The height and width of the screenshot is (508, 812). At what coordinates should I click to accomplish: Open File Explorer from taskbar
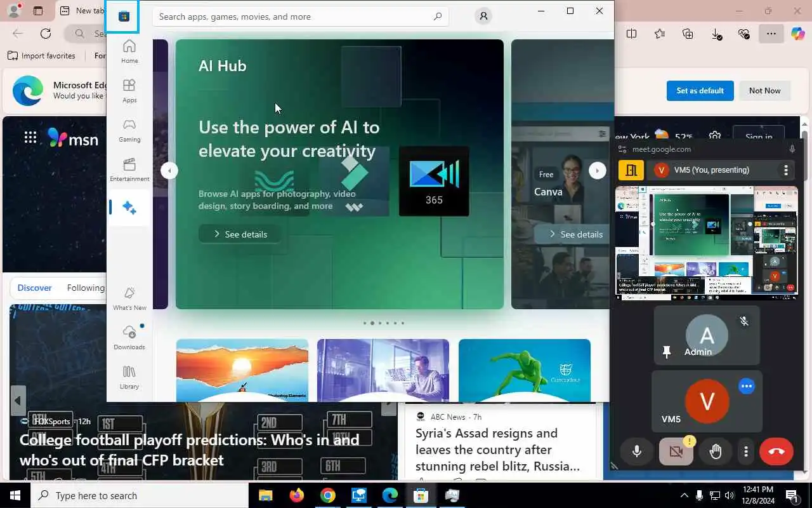coord(265,495)
